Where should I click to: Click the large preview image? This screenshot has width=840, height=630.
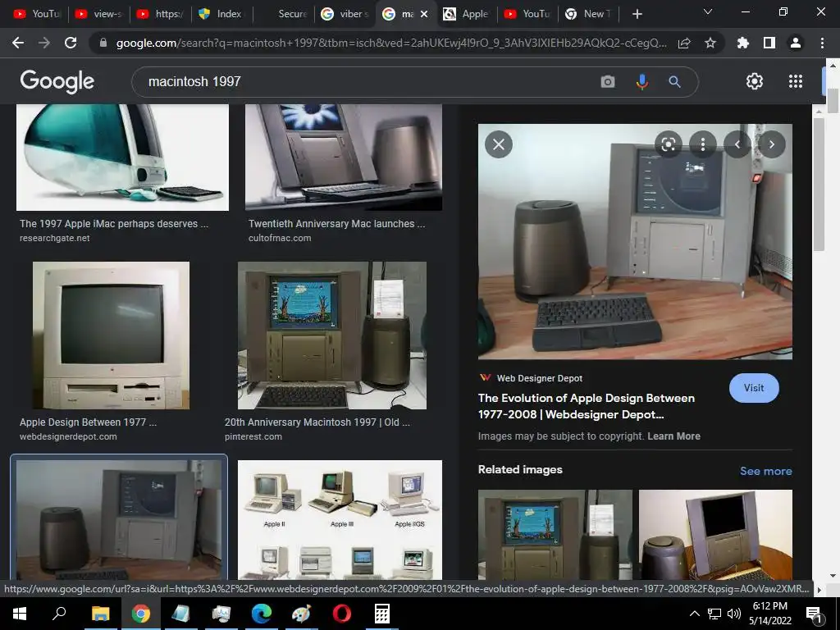click(635, 242)
